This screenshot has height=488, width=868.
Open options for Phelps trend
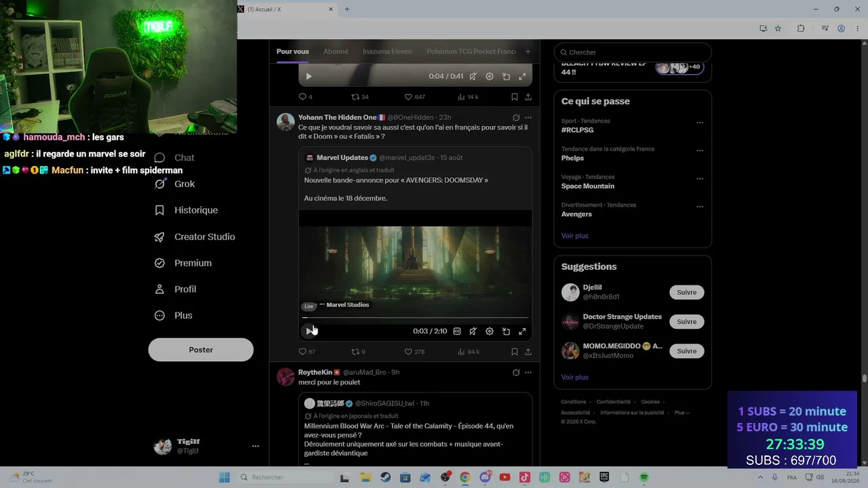tap(700, 150)
